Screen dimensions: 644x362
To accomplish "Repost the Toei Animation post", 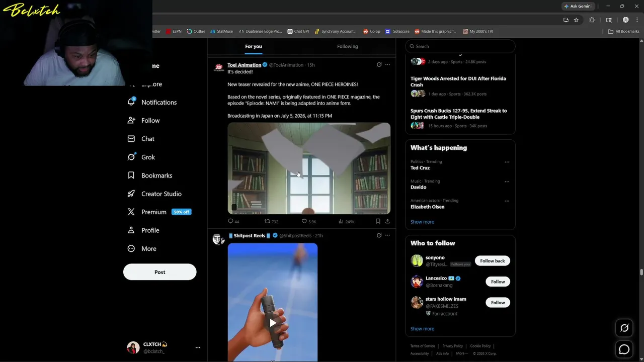I will (268, 221).
